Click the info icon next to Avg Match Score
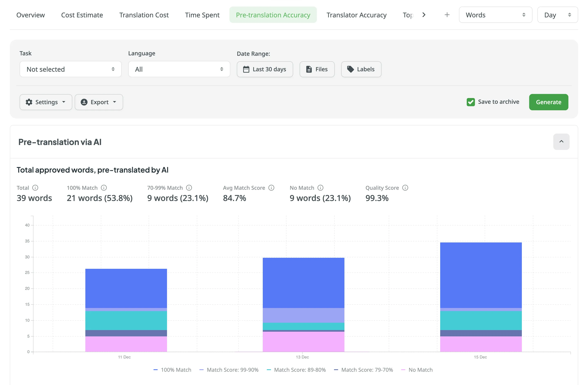This screenshot has height=385, width=588. point(271,188)
